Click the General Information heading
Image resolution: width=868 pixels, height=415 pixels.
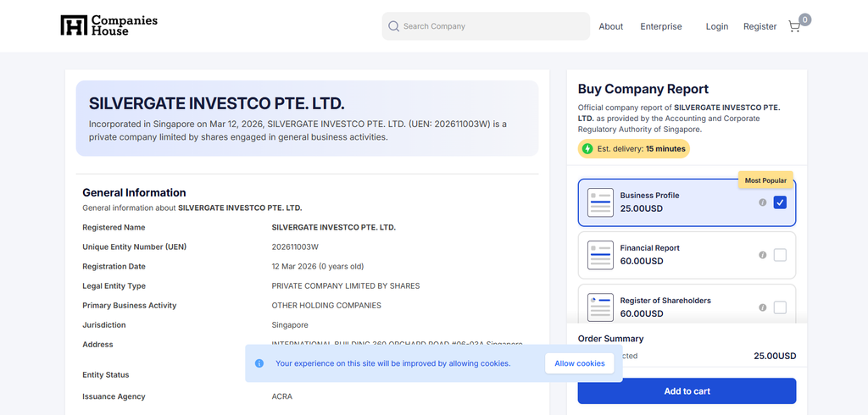click(134, 192)
